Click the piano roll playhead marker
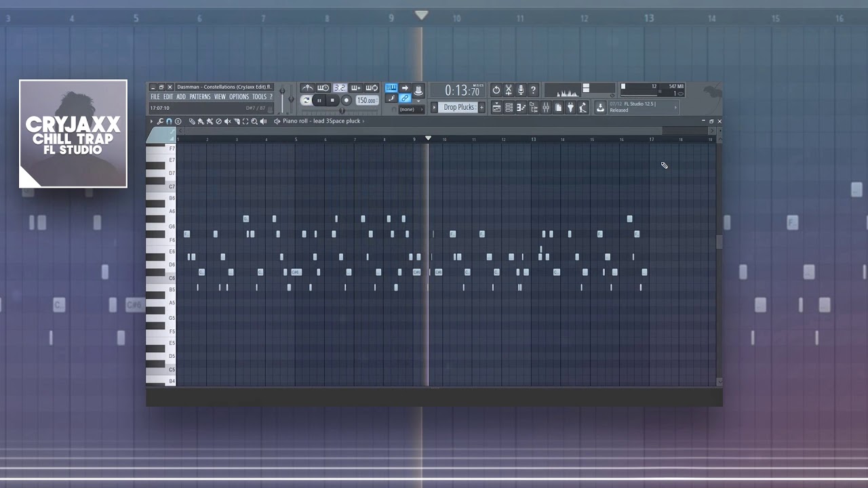The height and width of the screenshot is (488, 868). [428, 138]
